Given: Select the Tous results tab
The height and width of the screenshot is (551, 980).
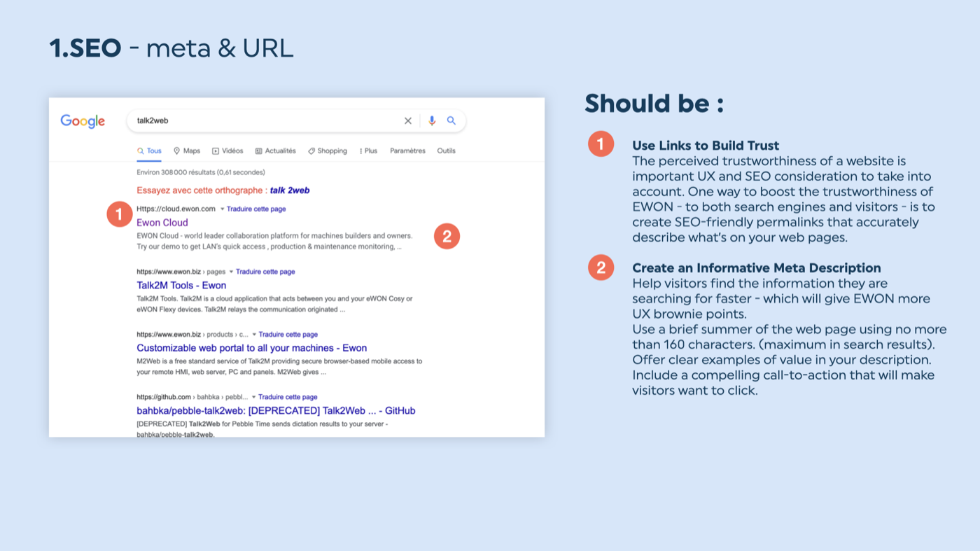Looking at the screenshot, I should [149, 151].
